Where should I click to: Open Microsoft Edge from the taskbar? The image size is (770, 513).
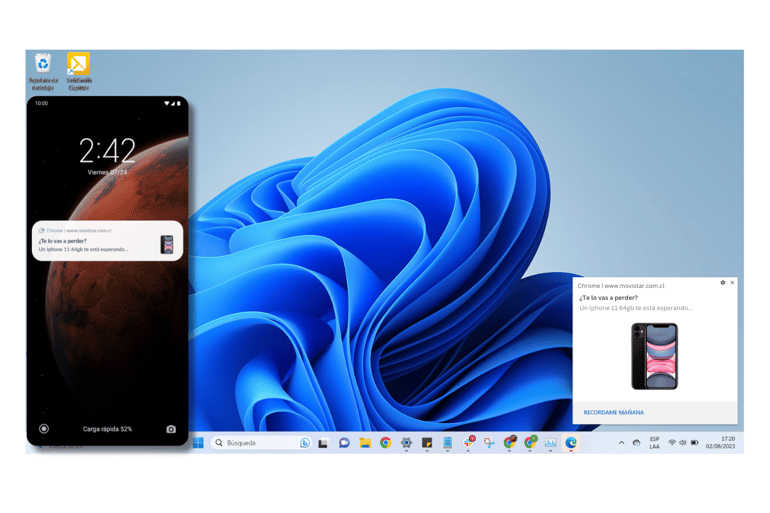[571, 443]
